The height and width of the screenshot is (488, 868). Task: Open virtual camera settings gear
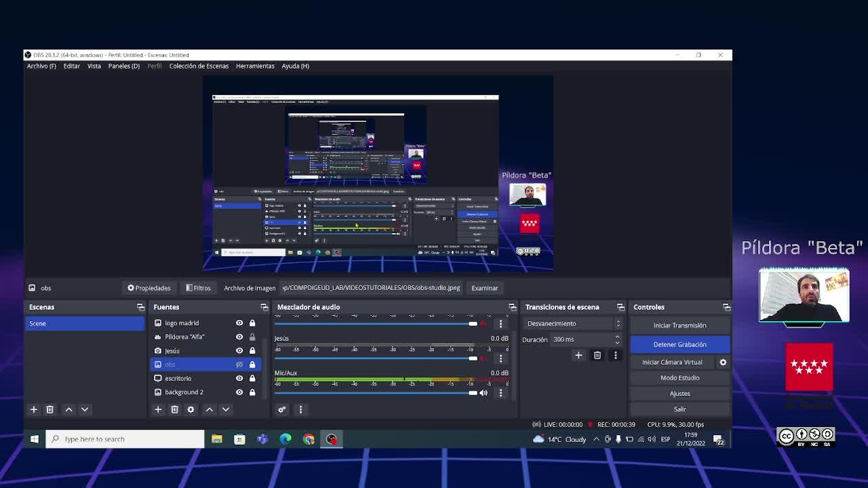pos(723,362)
